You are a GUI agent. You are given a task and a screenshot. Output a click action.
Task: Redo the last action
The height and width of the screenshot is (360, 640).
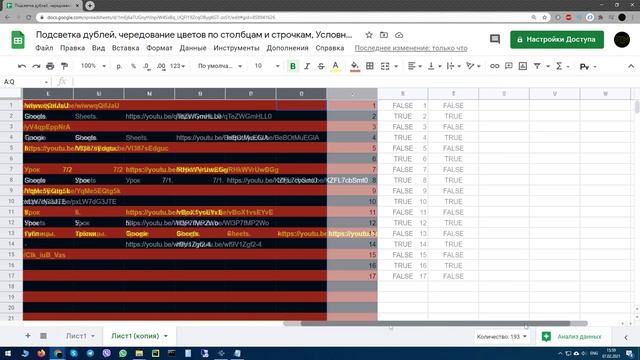click(36, 66)
